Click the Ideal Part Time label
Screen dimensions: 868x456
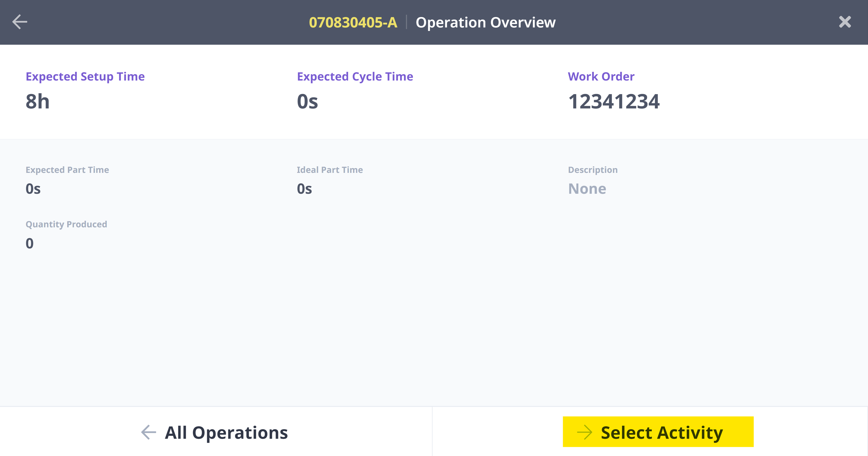pos(330,170)
